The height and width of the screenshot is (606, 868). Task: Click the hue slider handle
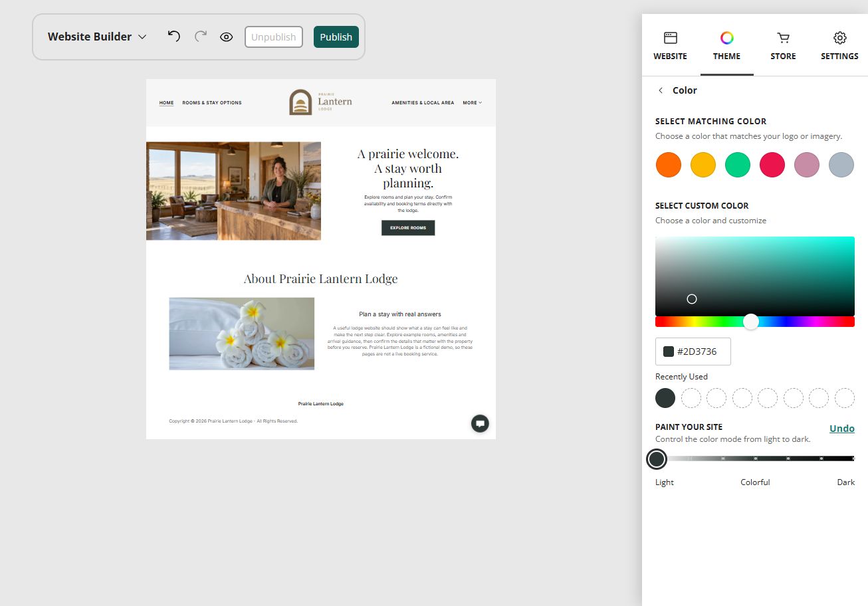tap(751, 322)
